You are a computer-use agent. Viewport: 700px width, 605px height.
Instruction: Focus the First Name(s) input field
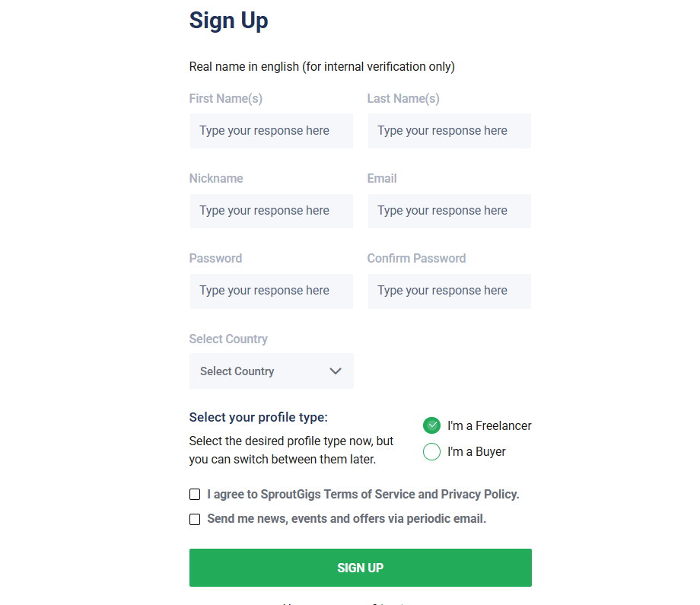272,131
